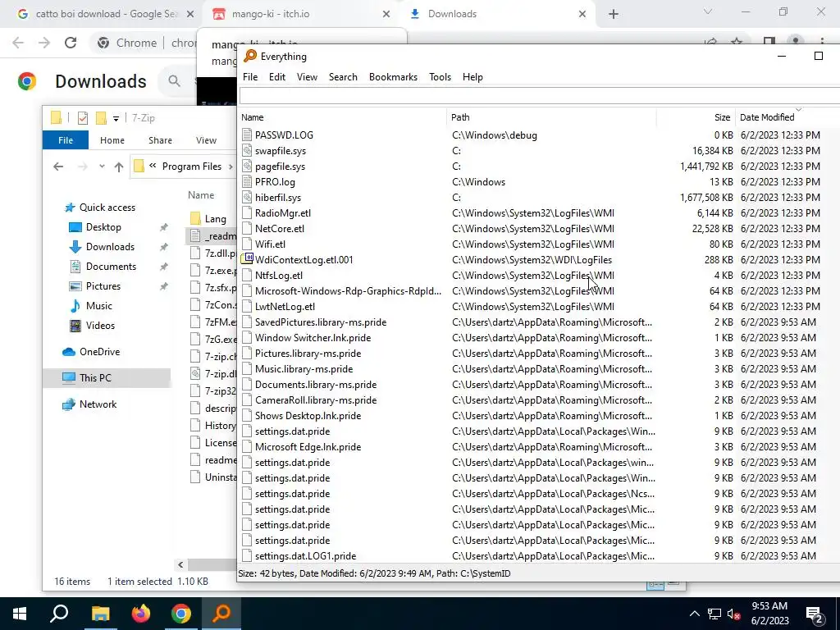Viewport: 840px width, 630px height.
Task: Open the notification center icon
Action: tap(815, 614)
